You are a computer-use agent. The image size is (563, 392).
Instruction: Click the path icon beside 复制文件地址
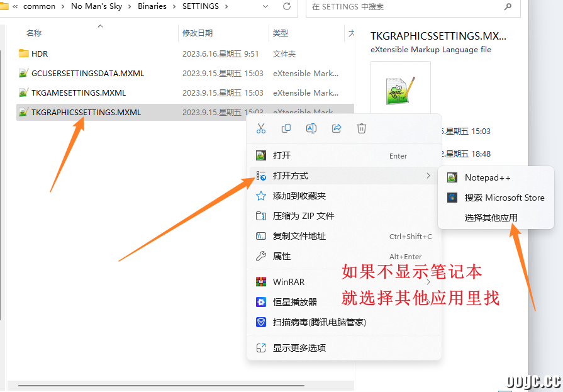261,236
